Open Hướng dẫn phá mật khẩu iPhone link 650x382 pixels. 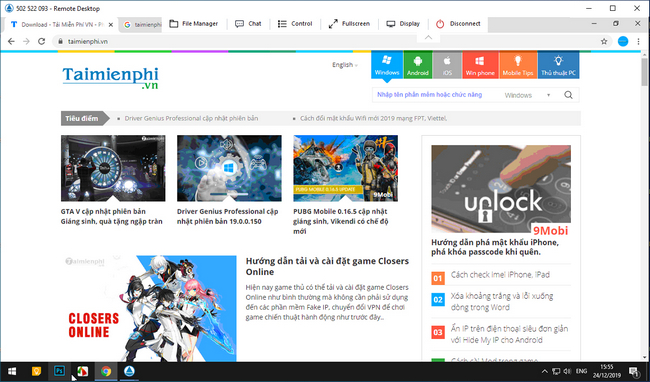(x=495, y=247)
